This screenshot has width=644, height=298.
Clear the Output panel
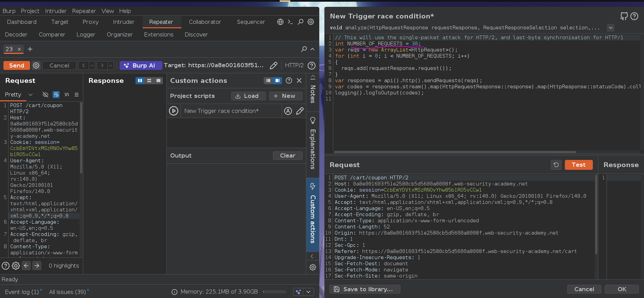coord(288,155)
